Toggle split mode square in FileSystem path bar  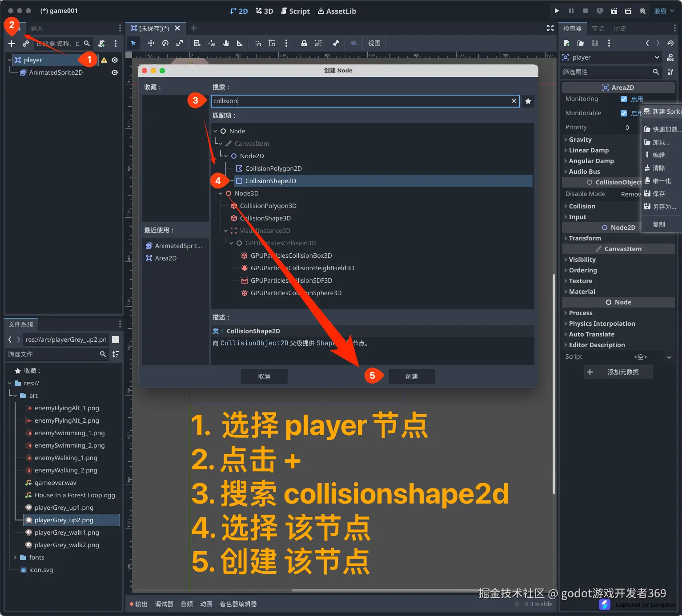tap(116, 340)
